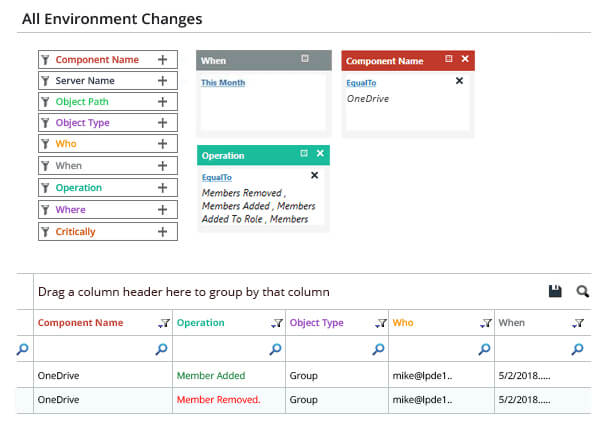Sort by the Who column header
This screenshot has width=612, height=430.
(403, 323)
